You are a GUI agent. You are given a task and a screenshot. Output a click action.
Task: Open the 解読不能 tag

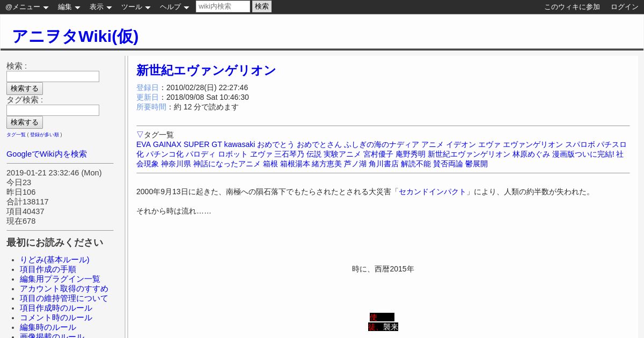tap(416, 164)
